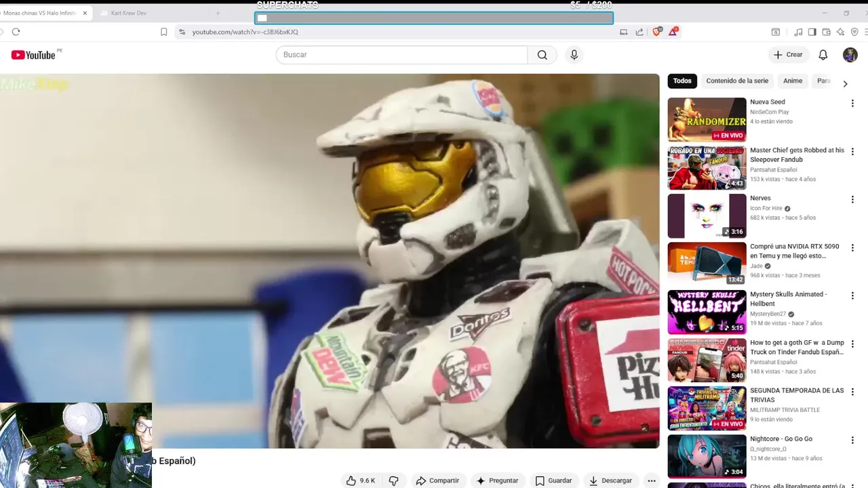Click the '13 M de vistas · hace 9 años' text

[x=786, y=458]
